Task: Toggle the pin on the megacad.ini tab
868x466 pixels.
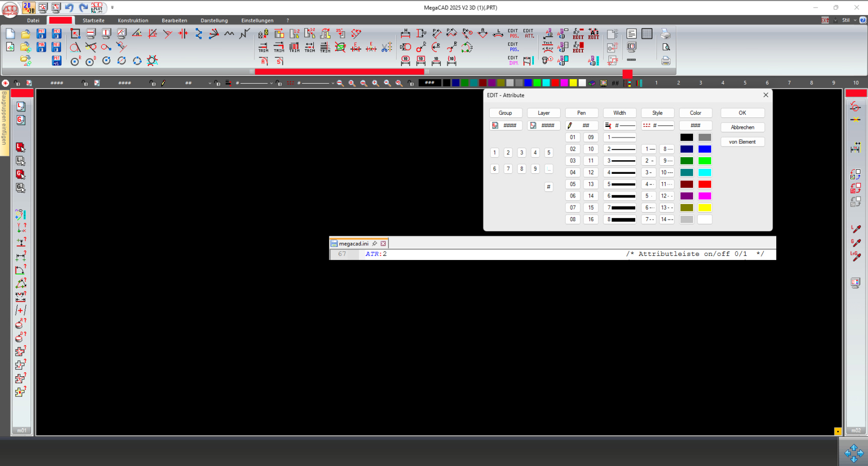Action: tap(375, 243)
